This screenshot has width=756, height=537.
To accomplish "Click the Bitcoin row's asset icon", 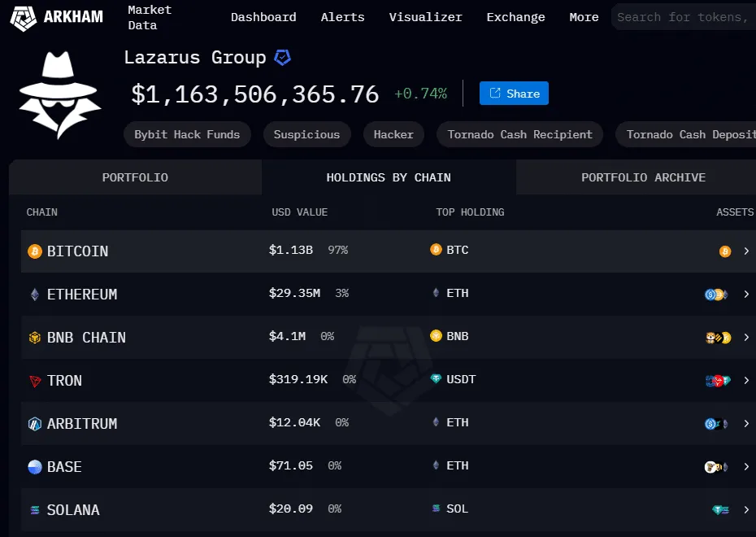I will [725, 251].
